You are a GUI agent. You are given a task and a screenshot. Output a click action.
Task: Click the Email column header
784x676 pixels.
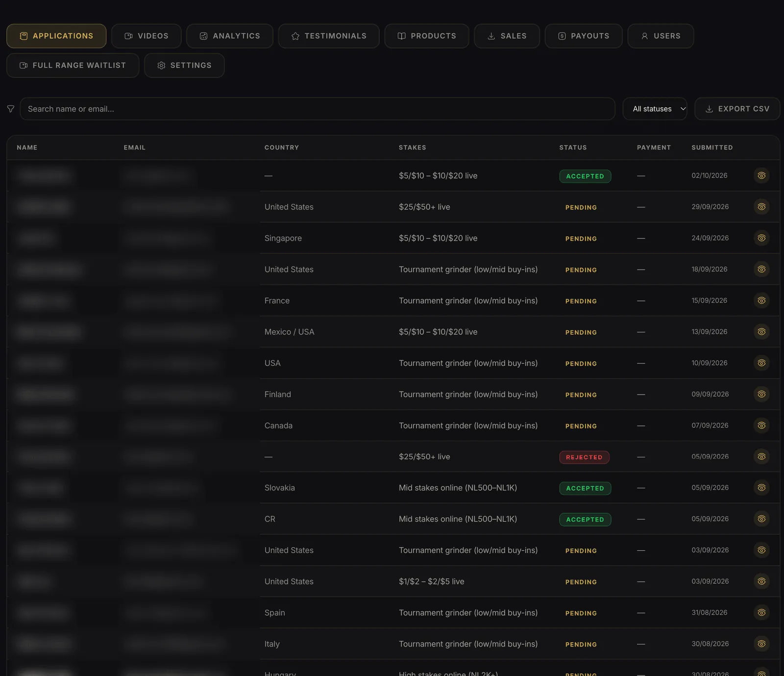pos(135,148)
